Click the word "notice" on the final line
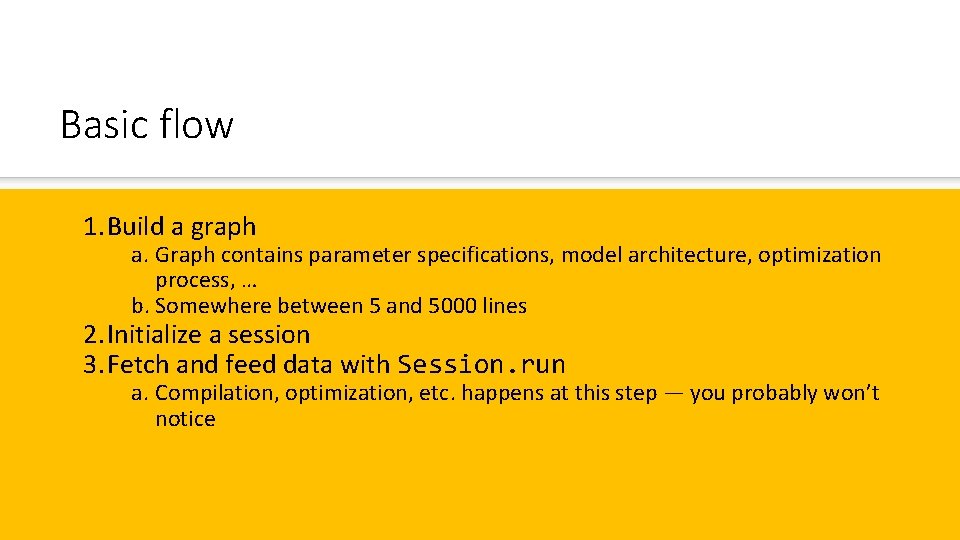960x540 pixels. pos(185,419)
